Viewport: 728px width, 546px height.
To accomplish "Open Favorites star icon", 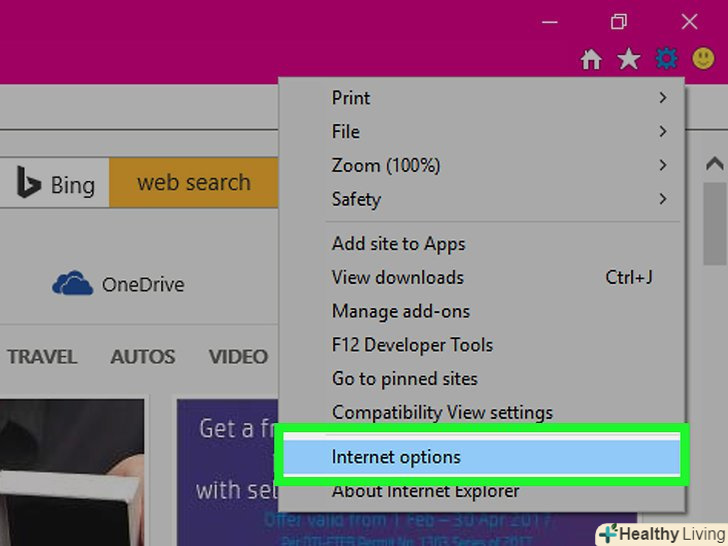I will pyautogui.click(x=629, y=59).
